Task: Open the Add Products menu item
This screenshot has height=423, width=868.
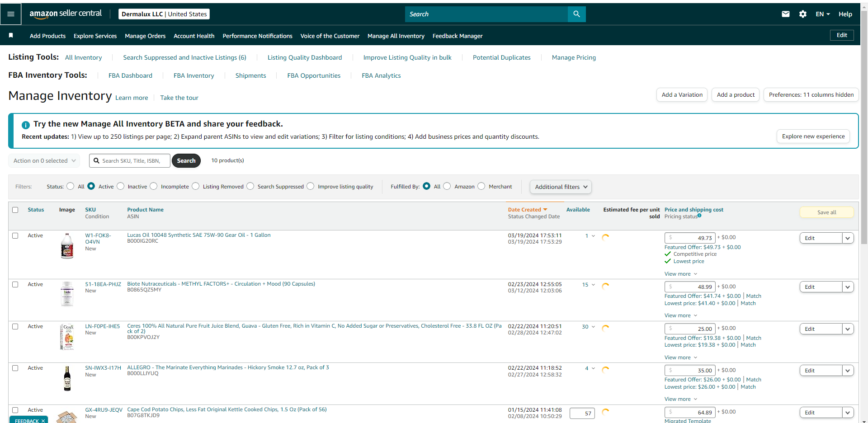Action: coord(47,36)
